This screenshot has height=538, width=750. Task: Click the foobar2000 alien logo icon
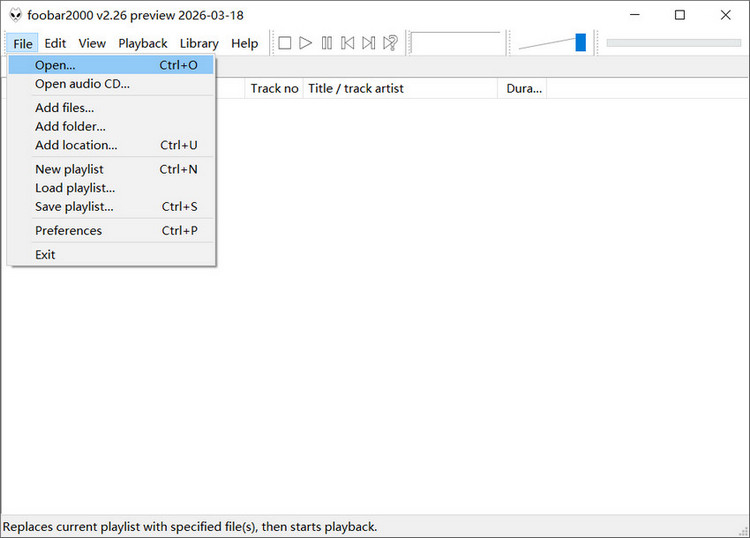pos(16,15)
